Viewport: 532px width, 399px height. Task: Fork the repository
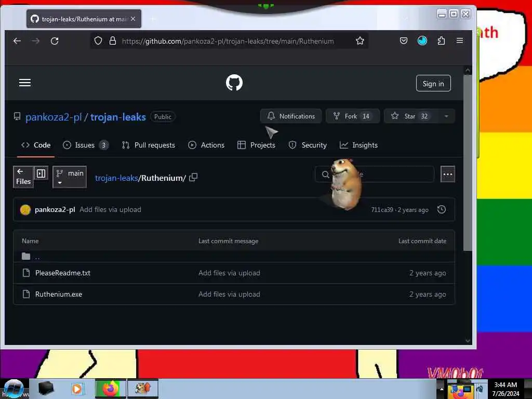[x=353, y=116]
